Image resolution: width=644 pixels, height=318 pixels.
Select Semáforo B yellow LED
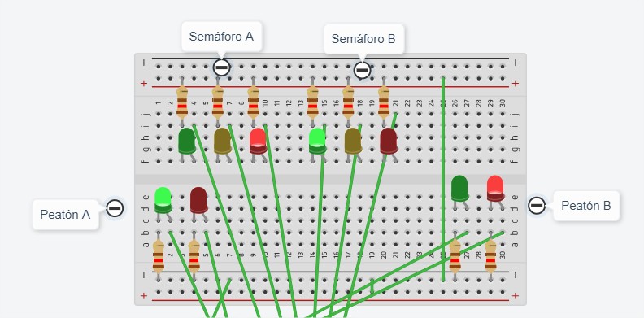[x=353, y=141]
